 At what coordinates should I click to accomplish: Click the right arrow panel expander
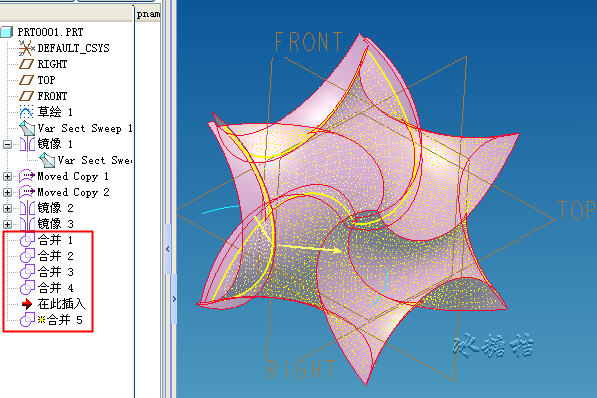pos(174,299)
